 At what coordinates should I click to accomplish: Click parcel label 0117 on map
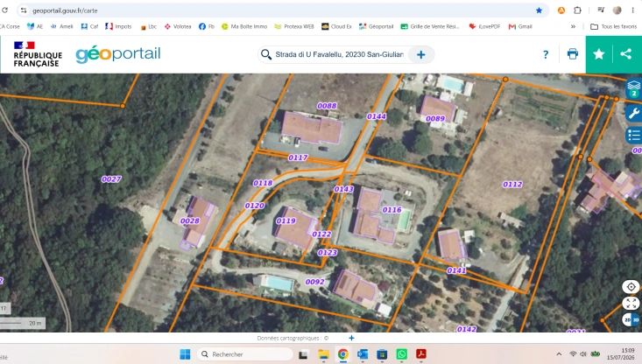point(298,157)
